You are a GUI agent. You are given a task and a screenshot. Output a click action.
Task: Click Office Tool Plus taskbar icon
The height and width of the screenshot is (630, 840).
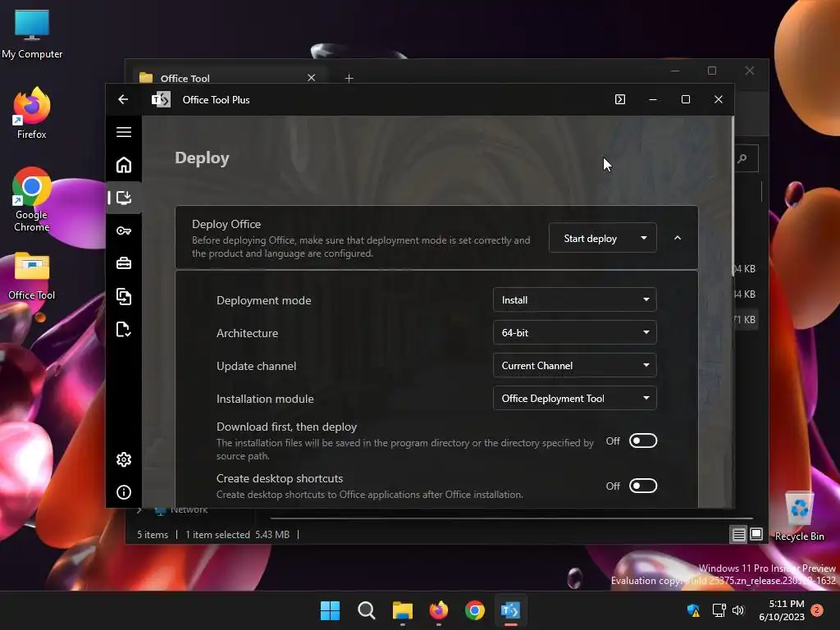(x=510, y=610)
